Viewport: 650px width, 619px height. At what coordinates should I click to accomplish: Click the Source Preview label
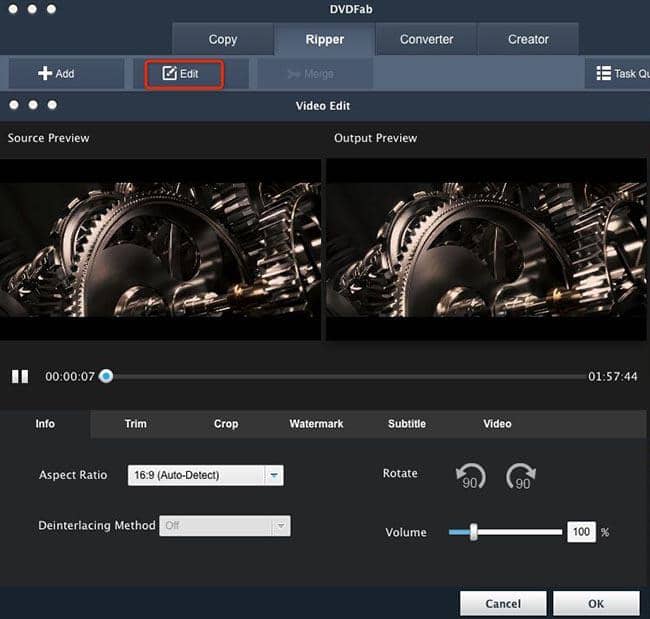[x=49, y=138]
